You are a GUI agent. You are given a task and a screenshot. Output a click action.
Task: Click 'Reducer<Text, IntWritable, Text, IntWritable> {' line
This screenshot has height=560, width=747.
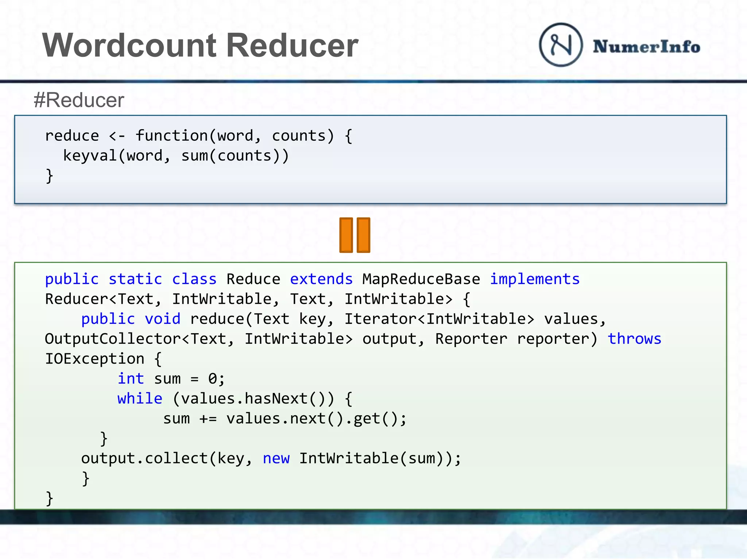click(258, 299)
